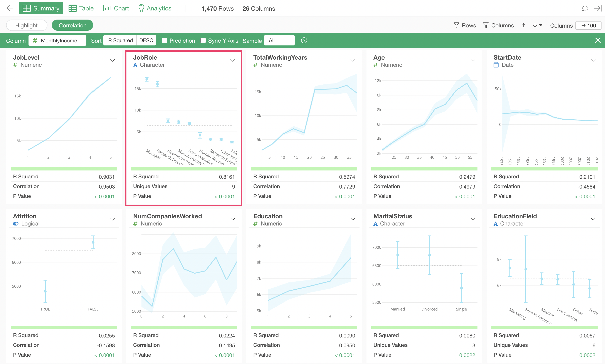Expand the JobRole card chevron

(x=232, y=60)
